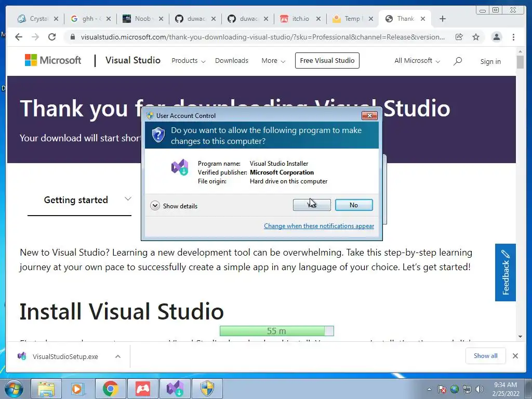Click the Action Center flag tray icon
532x399 pixels.
click(x=442, y=389)
